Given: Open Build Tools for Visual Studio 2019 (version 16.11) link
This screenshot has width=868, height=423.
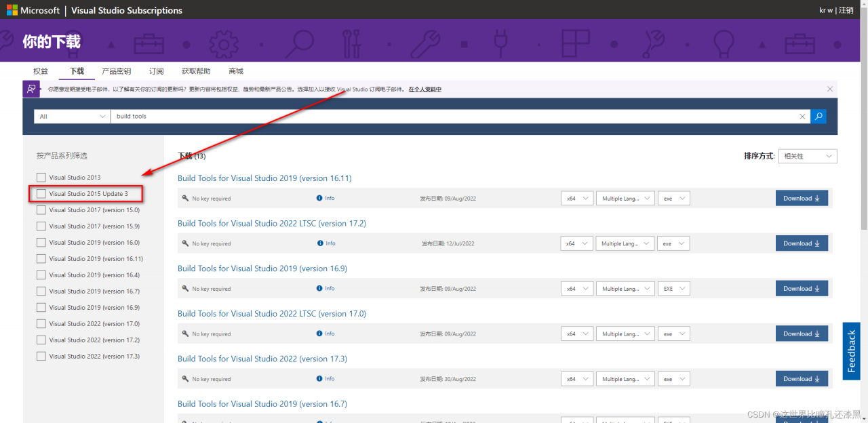Looking at the screenshot, I should pyautogui.click(x=264, y=178).
